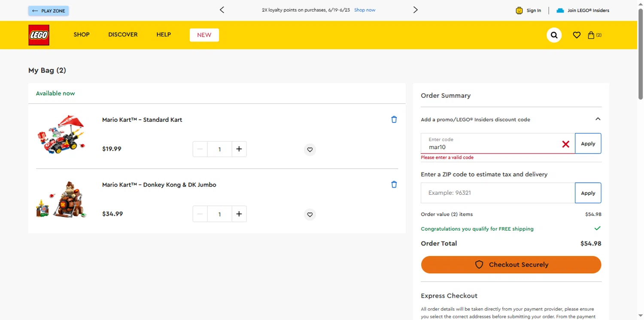The width and height of the screenshot is (644, 320).
Task: Add Standard Kart to wishlist heart
Action: (310, 150)
